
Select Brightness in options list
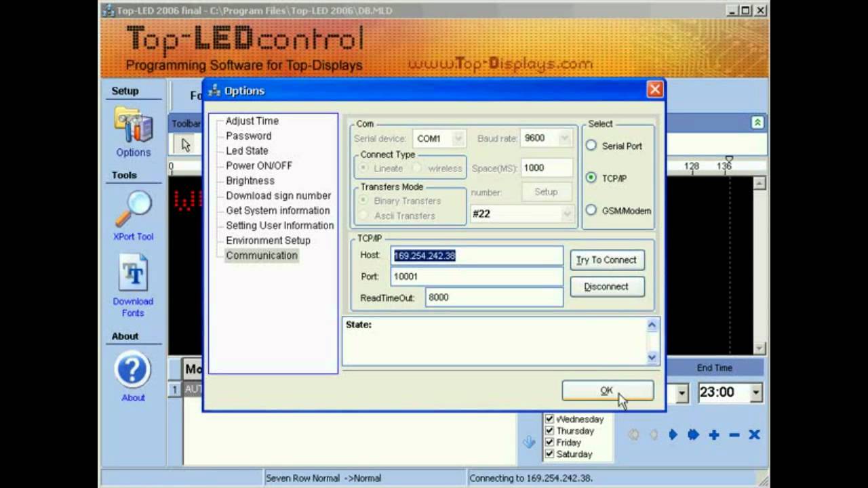coord(250,180)
